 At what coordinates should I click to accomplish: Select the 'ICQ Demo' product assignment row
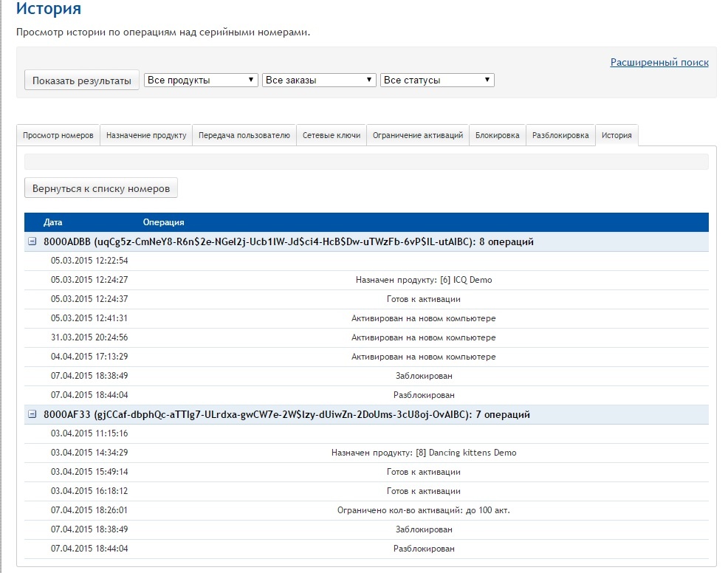click(423, 280)
